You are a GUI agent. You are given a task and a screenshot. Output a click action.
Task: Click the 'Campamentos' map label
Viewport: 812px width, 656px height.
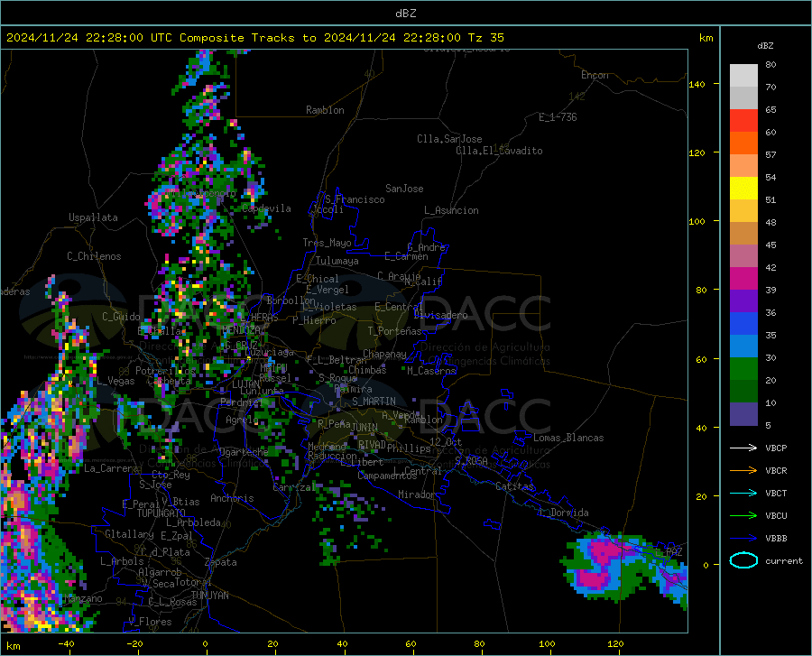[387, 476]
